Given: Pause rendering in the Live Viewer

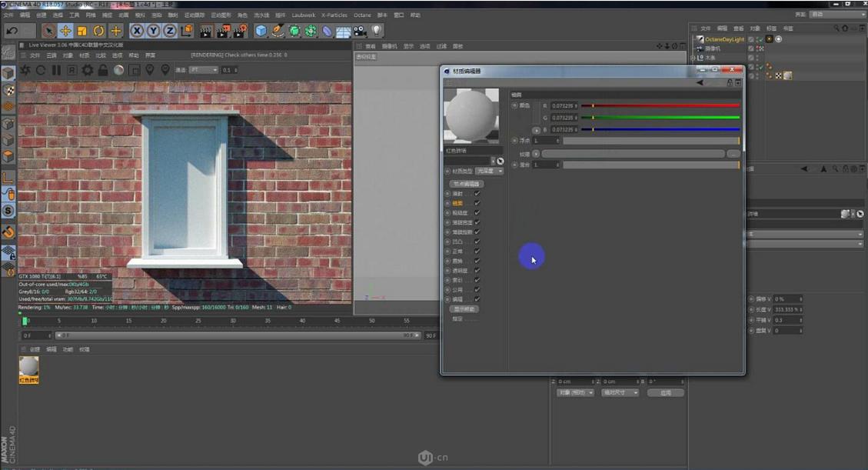Looking at the screenshot, I should click(57, 69).
